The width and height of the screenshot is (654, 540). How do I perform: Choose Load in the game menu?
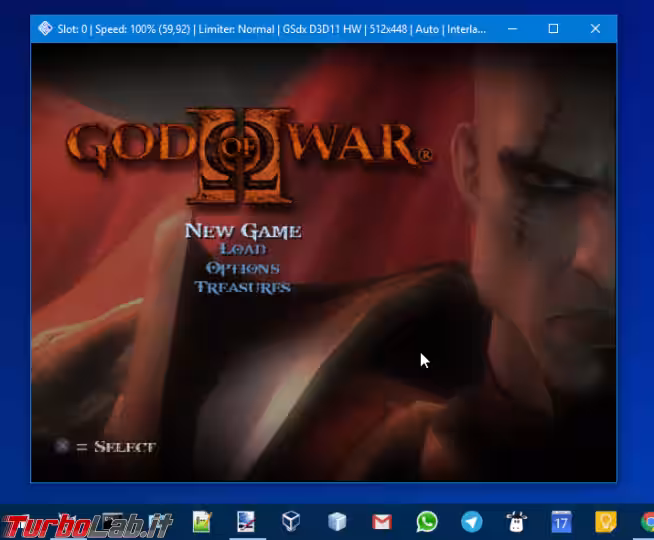tap(243, 249)
